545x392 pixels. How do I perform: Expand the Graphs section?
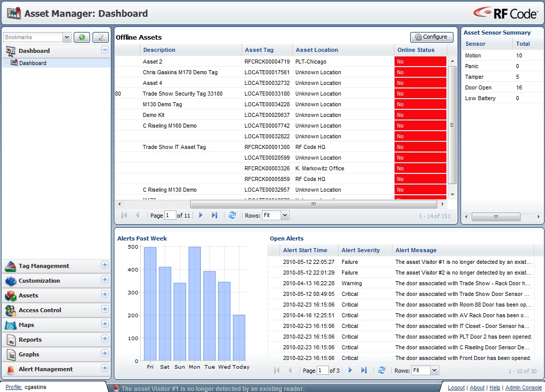105,353
